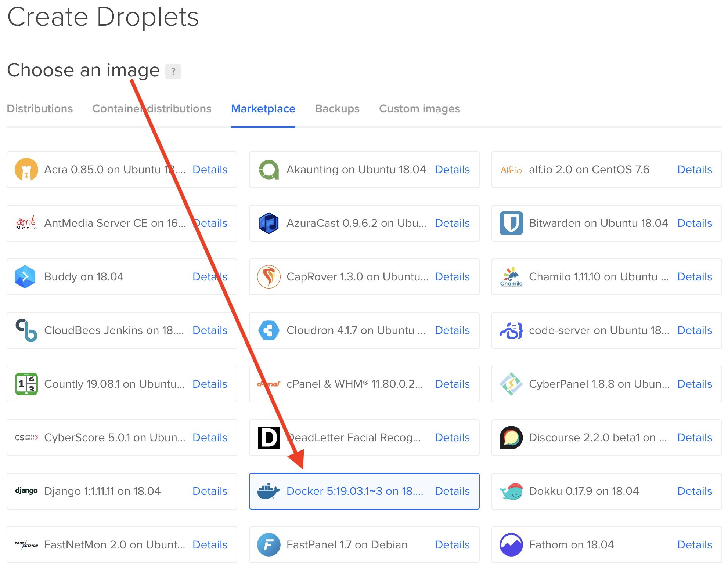Open Details for alf.io 2.0

pos(695,170)
